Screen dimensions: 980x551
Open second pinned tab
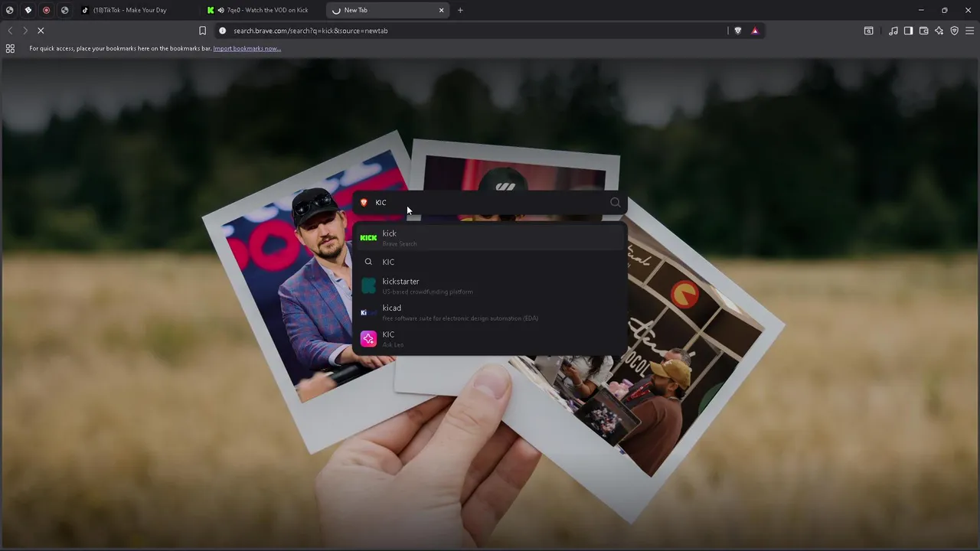(x=28, y=10)
